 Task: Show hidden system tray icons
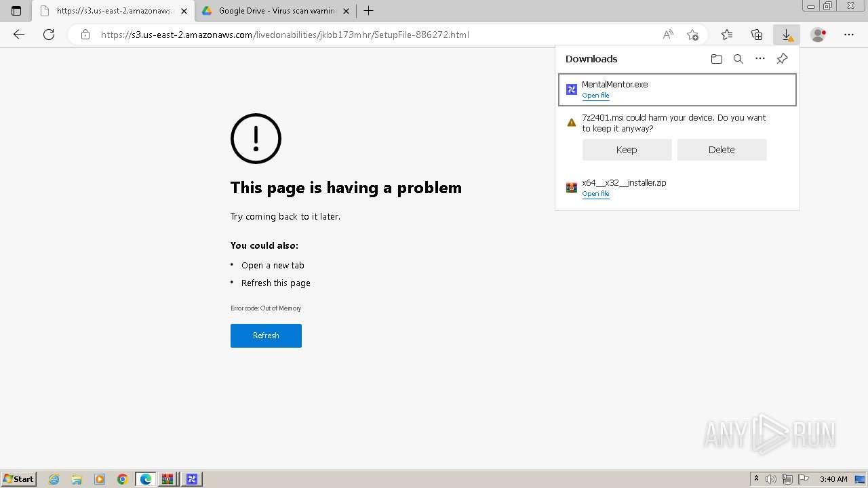[756, 479]
